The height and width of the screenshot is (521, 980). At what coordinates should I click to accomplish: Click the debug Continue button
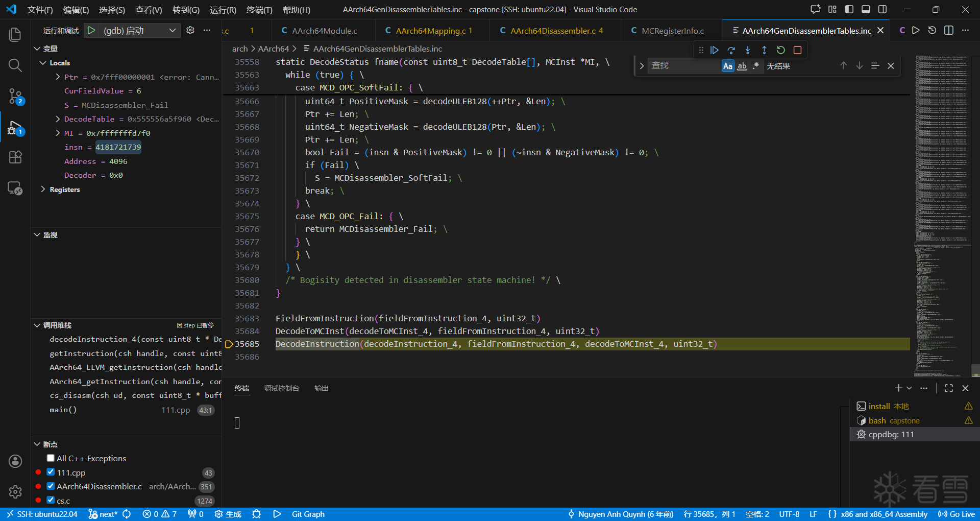point(715,50)
